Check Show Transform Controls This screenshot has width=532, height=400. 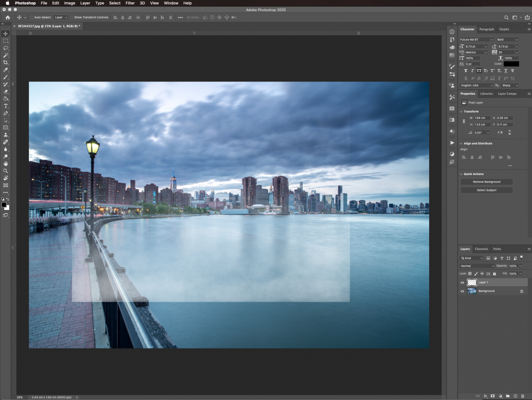pyautogui.click(x=72, y=17)
